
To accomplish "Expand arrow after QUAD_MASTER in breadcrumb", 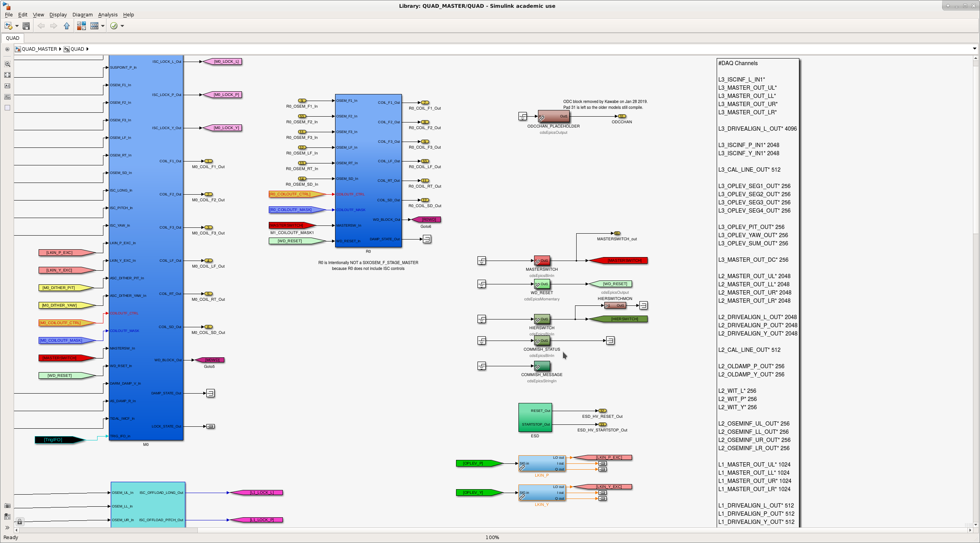I will (x=60, y=49).
